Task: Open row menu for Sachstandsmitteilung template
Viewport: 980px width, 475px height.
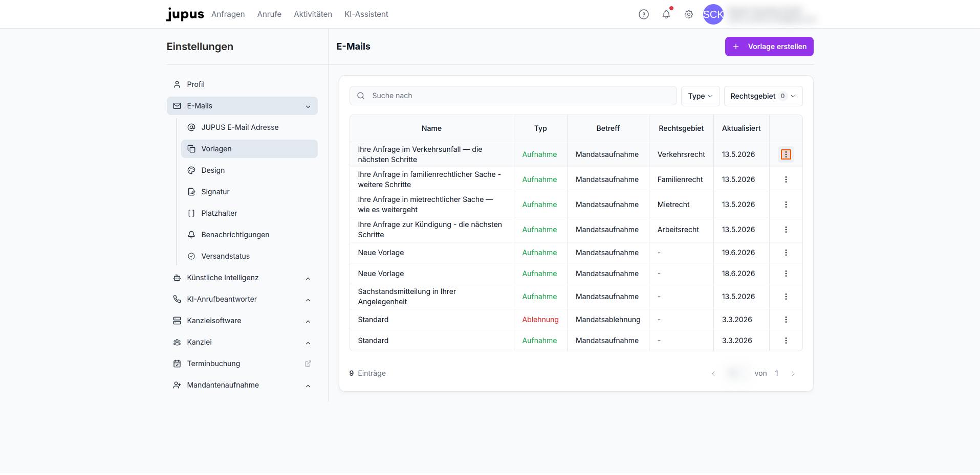Action: pyautogui.click(x=786, y=297)
